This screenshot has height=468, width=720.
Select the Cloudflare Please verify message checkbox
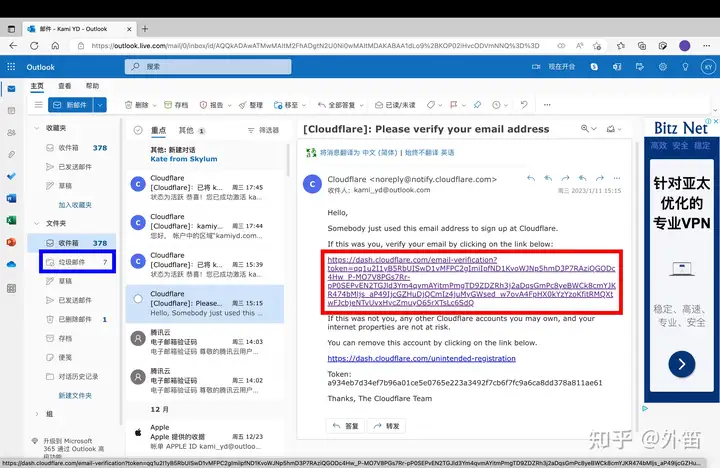[138, 299]
